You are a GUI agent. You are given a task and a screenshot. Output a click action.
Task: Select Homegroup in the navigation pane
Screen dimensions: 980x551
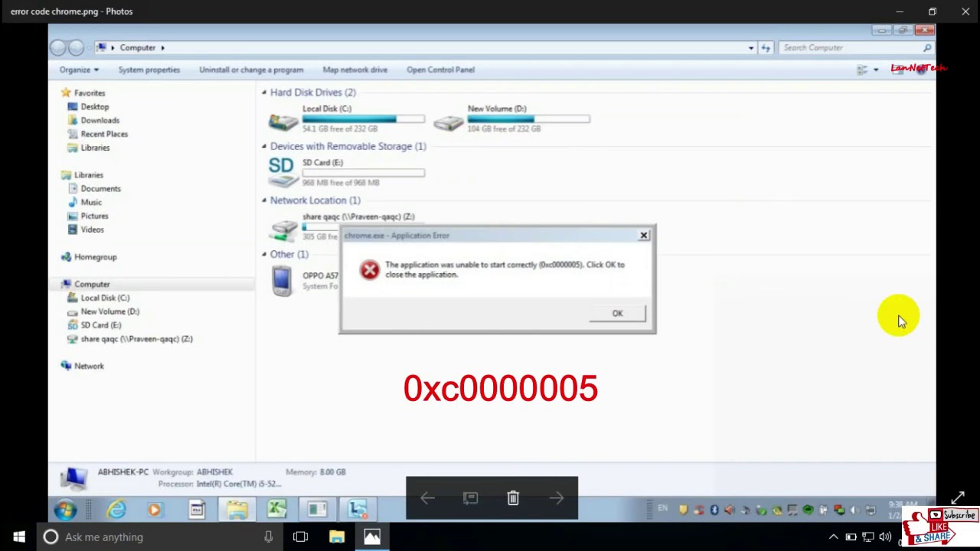click(x=95, y=257)
